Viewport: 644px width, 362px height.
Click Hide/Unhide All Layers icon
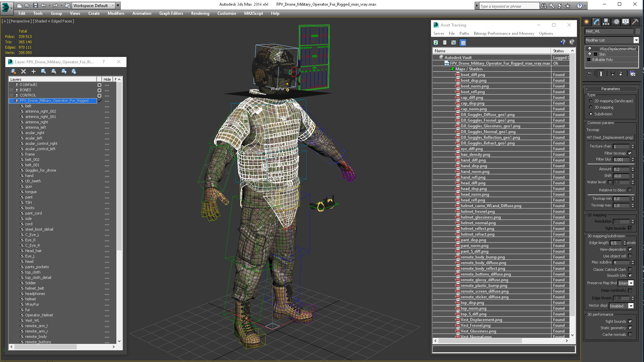[x=64, y=71]
